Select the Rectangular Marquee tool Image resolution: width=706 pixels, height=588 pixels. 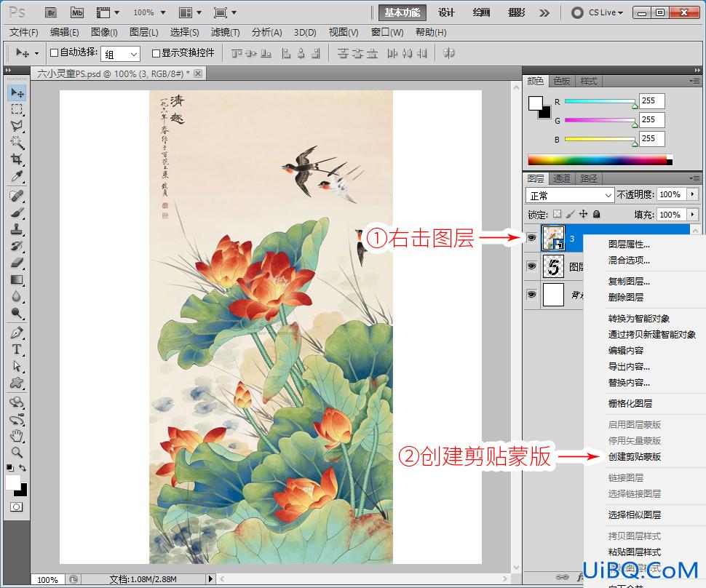point(17,109)
